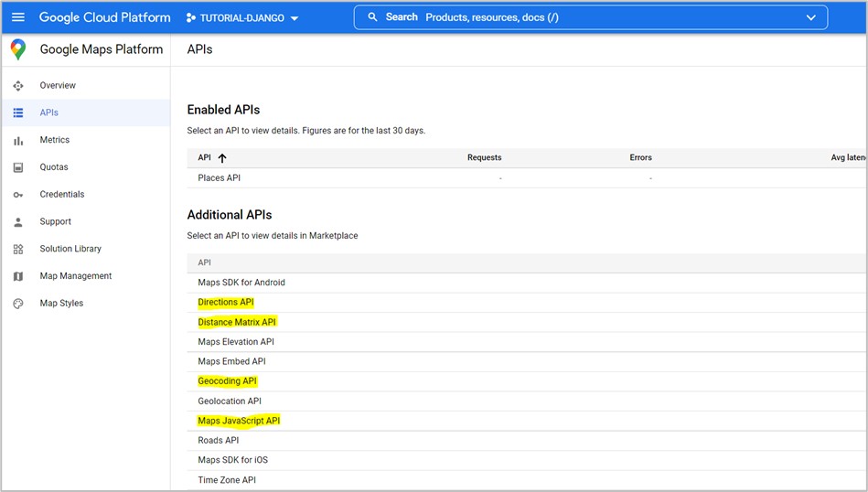Open Map Styles

61,304
